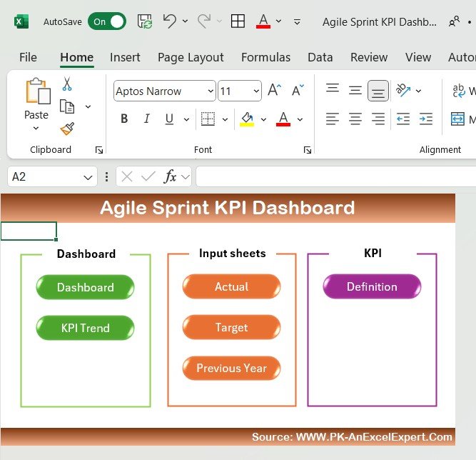Click Top Align icon
Viewport: 476px width, 460px height.
(x=333, y=88)
